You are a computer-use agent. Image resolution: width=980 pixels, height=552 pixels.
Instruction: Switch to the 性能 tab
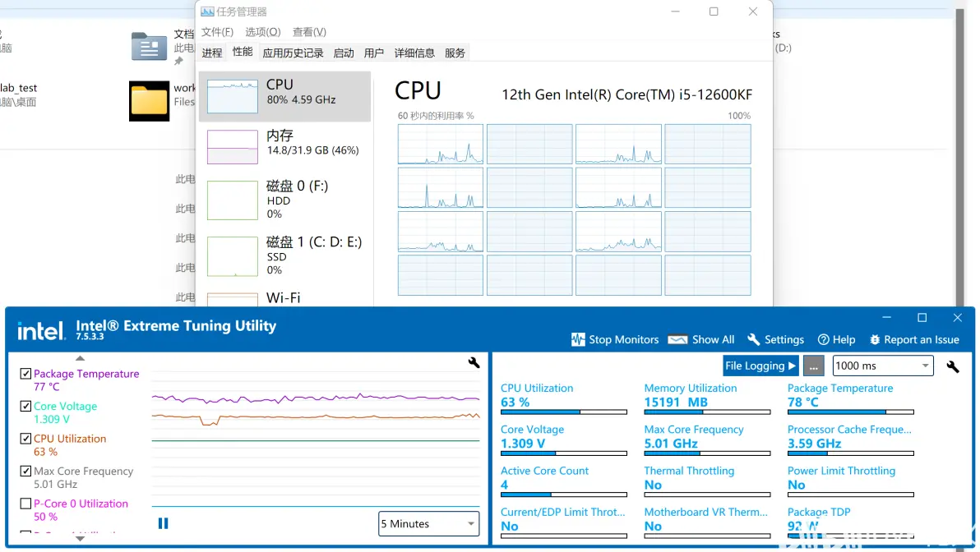click(x=243, y=52)
